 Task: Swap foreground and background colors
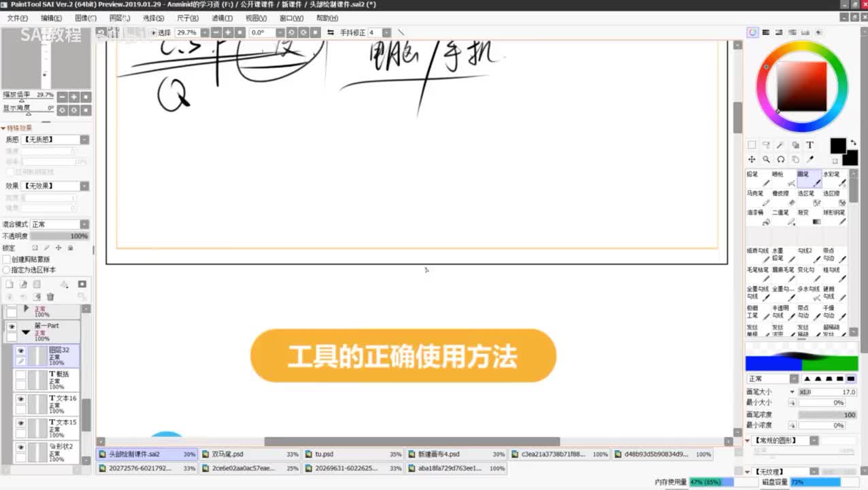pyautogui.click(x=853, y=143)
